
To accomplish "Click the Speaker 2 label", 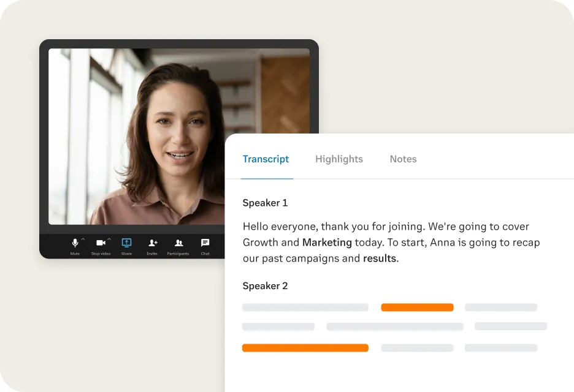I will (x=265, y=286).
